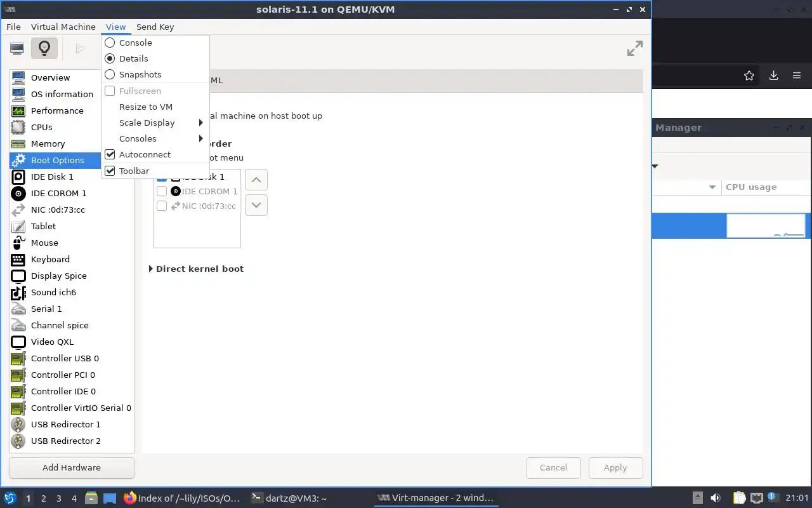Select the IDE Disk 1 drive icon
The height and width of the screenshot is (508, 812).
point(18,177)
